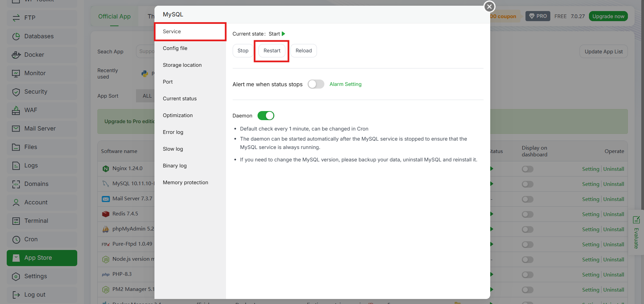Open the Cron clock icon

pos(16,239)
